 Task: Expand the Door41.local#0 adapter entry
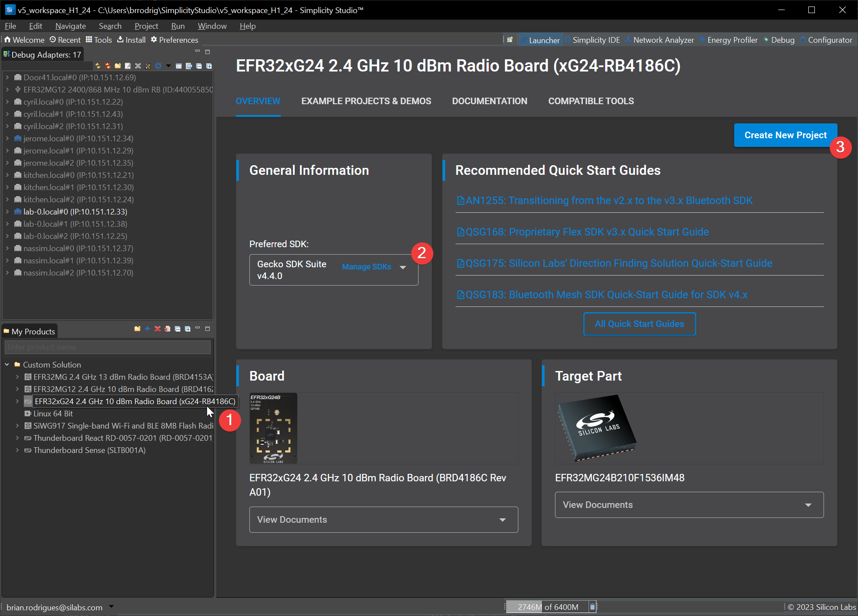(x=7, y=78)
